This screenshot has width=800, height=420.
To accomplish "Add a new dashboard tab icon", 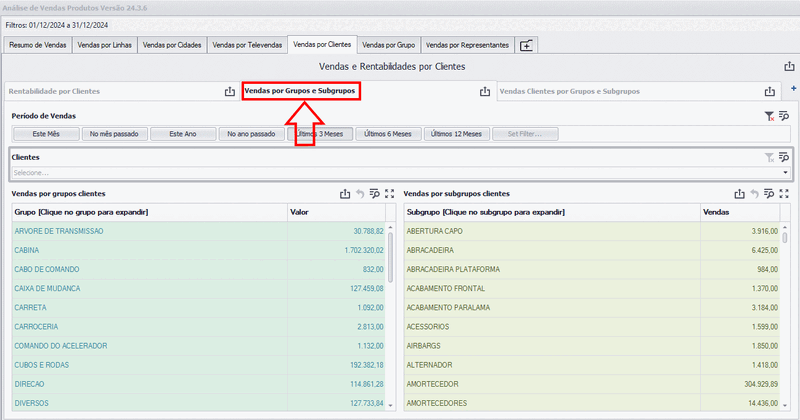I will click(x=526, y=45).
